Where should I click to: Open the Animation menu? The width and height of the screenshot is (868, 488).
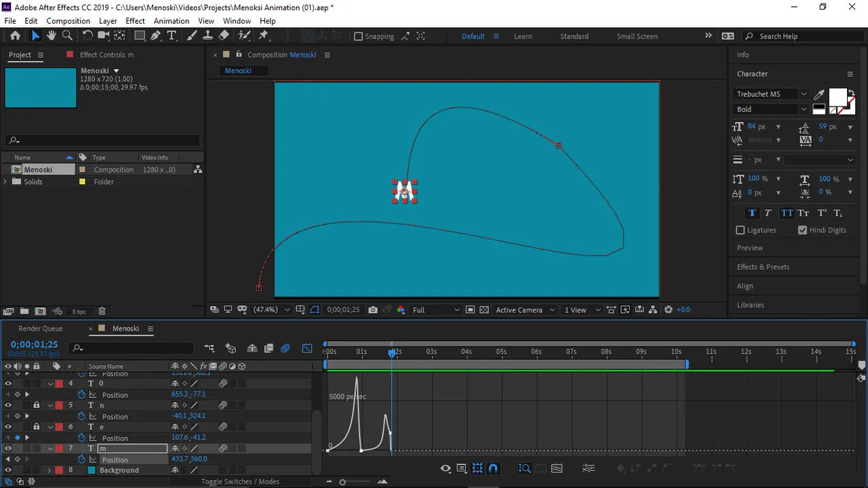172,21
